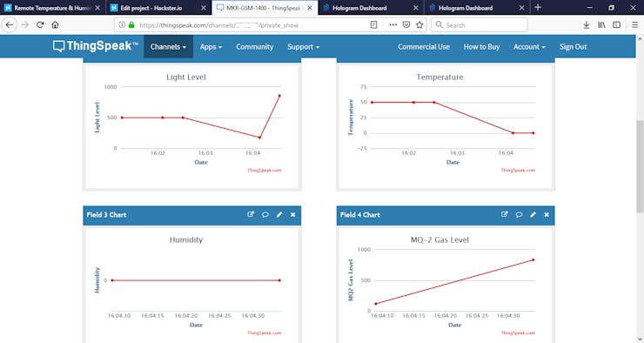Toggle reader view icon in address bar

click(373, 25)
